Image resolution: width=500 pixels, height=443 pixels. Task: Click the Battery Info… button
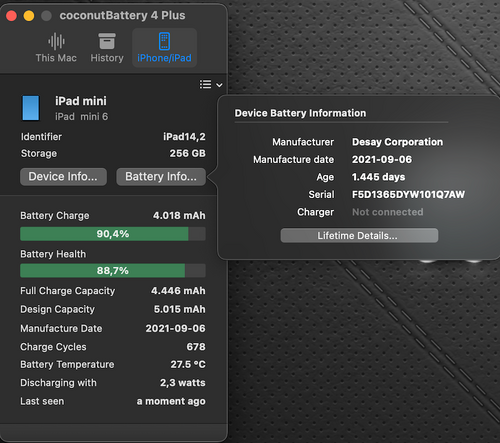(161, 176)
